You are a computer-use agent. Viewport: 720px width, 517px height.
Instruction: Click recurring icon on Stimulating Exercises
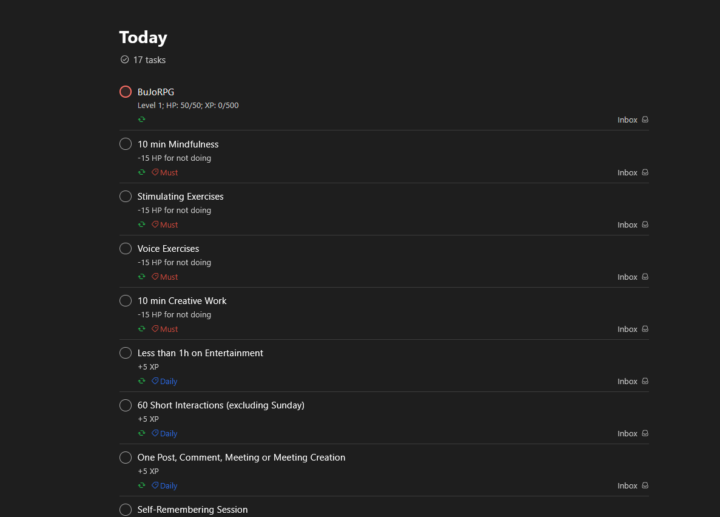pyautogui.click(x=141, y=225)
